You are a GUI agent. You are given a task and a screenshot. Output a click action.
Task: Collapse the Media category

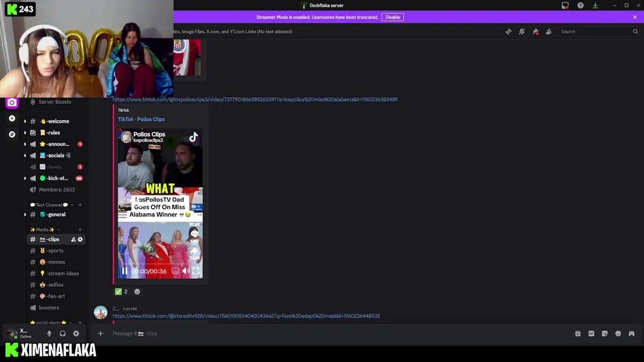pos(44,230)
